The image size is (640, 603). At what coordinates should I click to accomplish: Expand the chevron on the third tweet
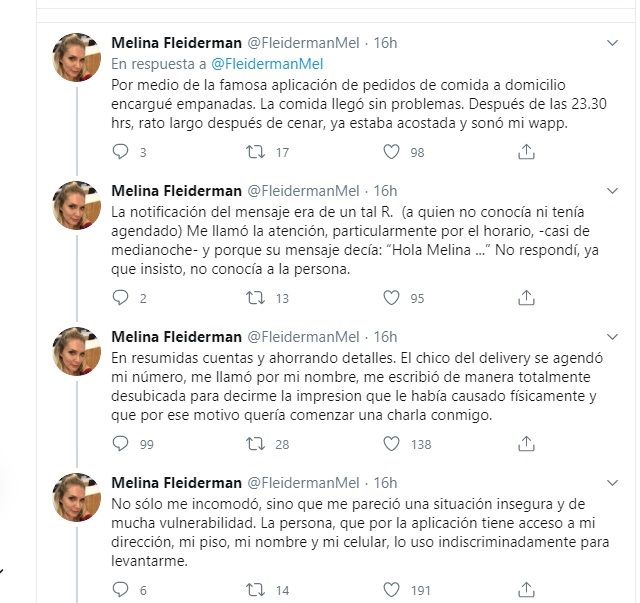[613, 336]
